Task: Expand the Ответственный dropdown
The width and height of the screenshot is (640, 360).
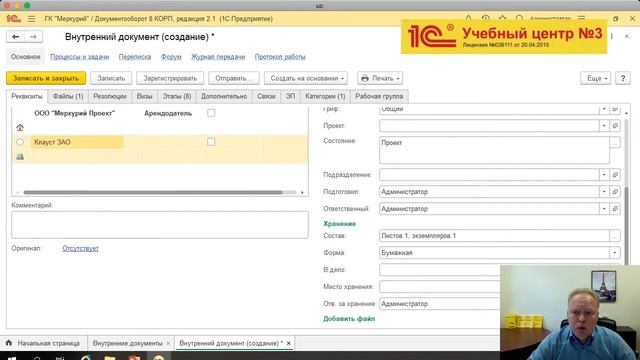Action: (x=604, y=209)
